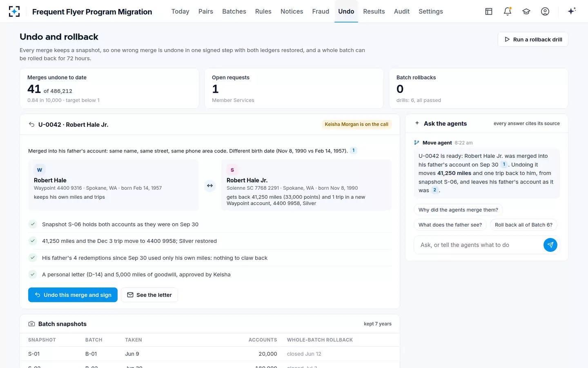
Task: Open the Fraud tab
Action: (x=321, y=11)
